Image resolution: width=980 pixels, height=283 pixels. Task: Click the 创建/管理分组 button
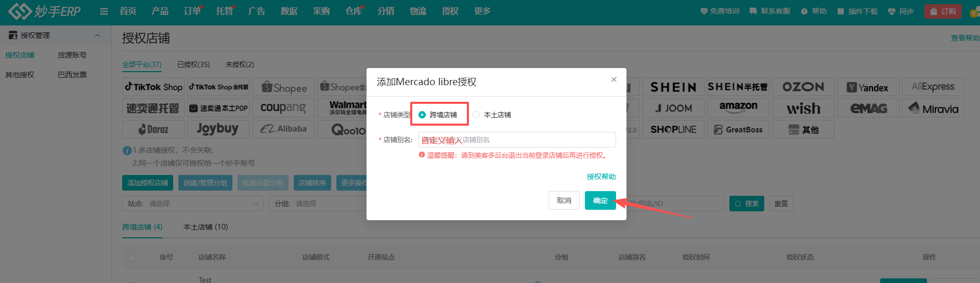click(x=205, y=183)
